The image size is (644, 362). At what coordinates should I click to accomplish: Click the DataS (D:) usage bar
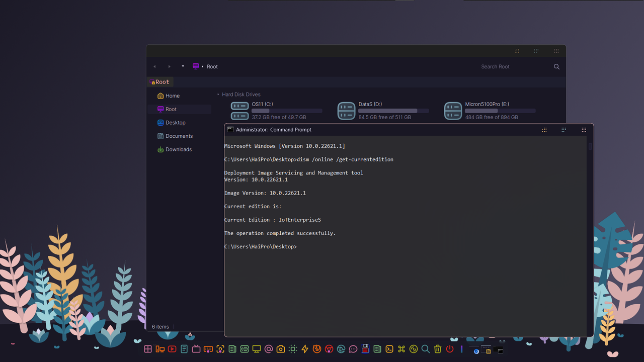coord(393,111)
